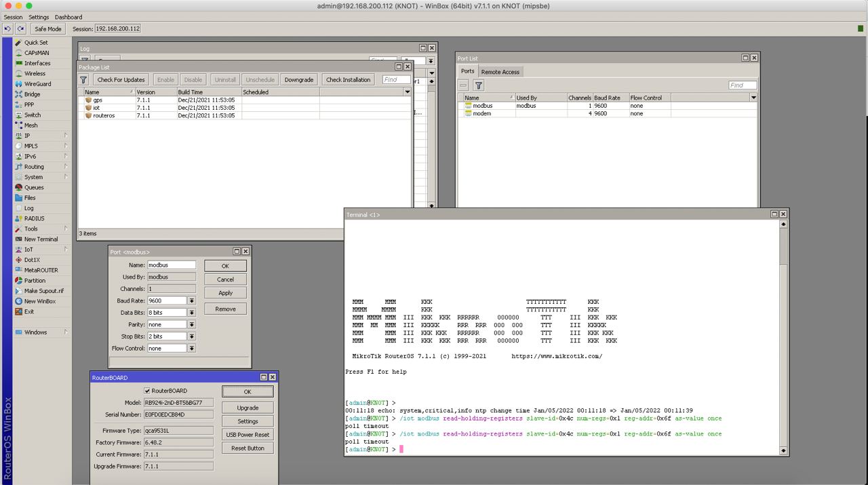Click Make Supout.rif in sidebar
The image size is (868, 485).
(x=43, y=291)
